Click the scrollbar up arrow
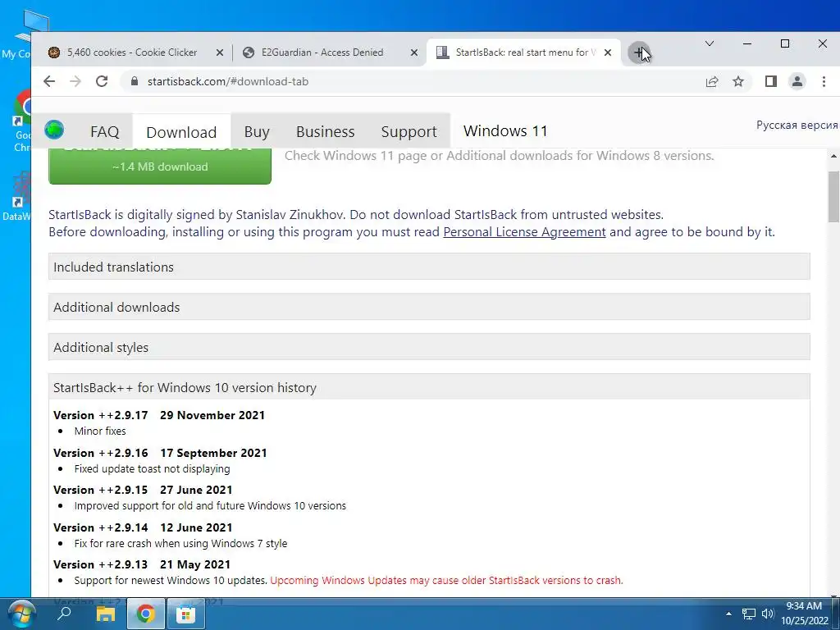 coord(833,156)
